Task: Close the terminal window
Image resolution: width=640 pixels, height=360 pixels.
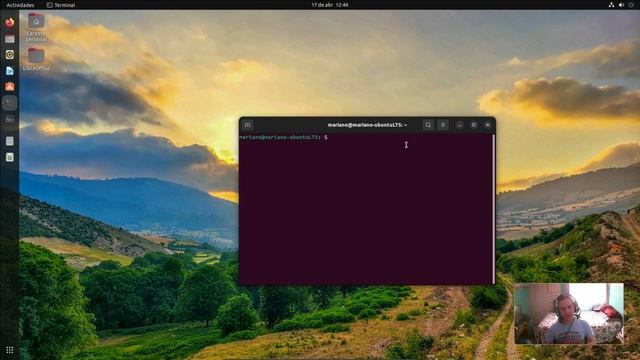Action: pos(487,125)
